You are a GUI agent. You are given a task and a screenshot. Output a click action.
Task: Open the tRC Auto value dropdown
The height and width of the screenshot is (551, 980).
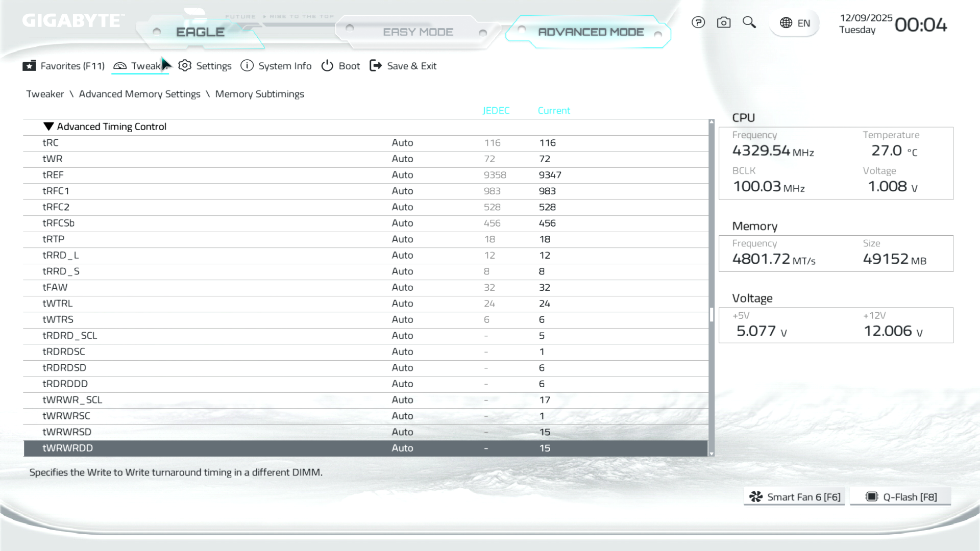402,143
